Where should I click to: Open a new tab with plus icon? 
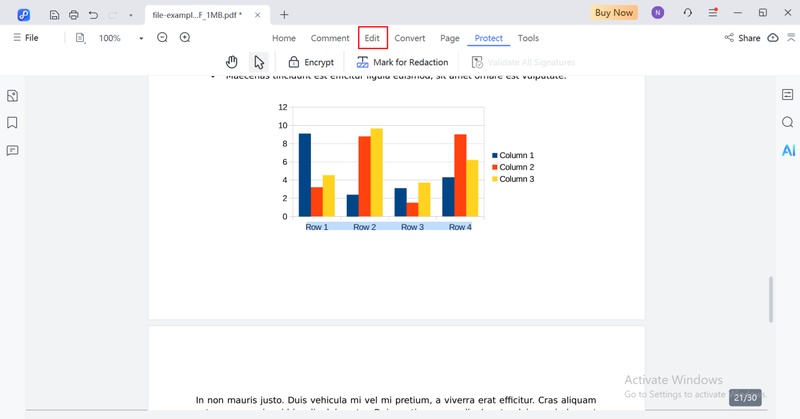[284, 15]
